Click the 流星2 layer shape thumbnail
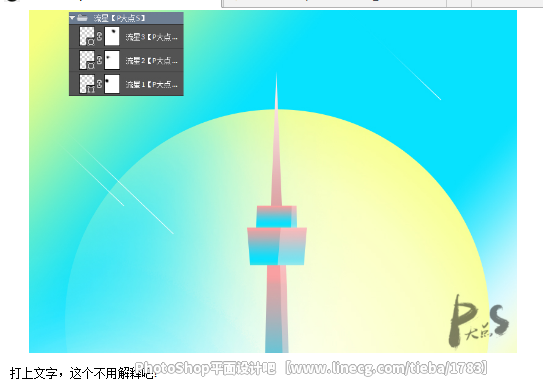Image resolution: width=543 pixels, height=387 pixels. tap(87, 60)
